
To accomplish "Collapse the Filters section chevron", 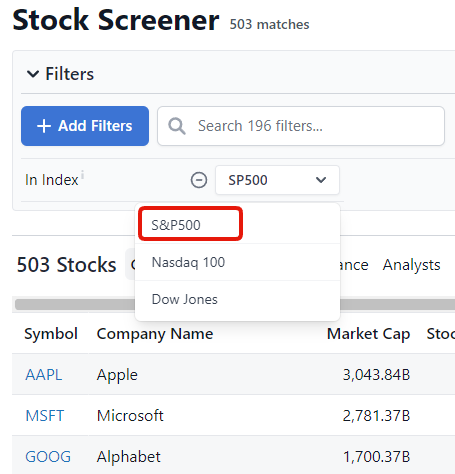I will [x=33, y=74].
